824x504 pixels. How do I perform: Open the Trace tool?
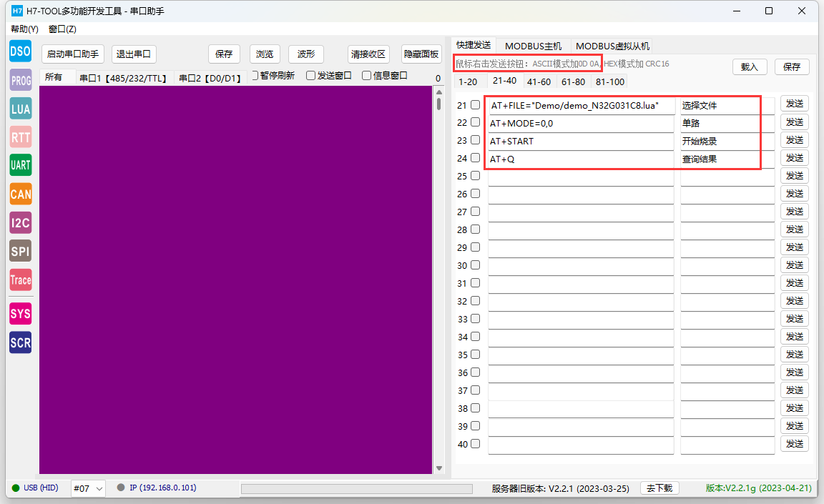pos(21,280)
